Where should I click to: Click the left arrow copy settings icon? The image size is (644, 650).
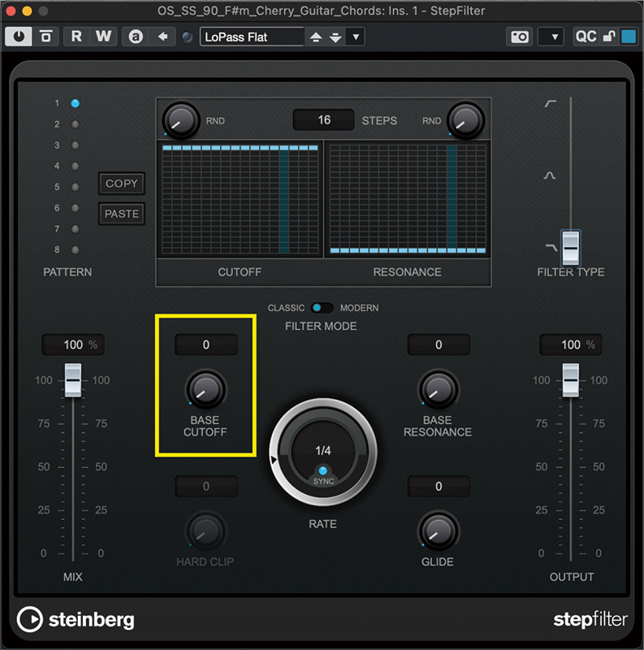click(163, 37)
